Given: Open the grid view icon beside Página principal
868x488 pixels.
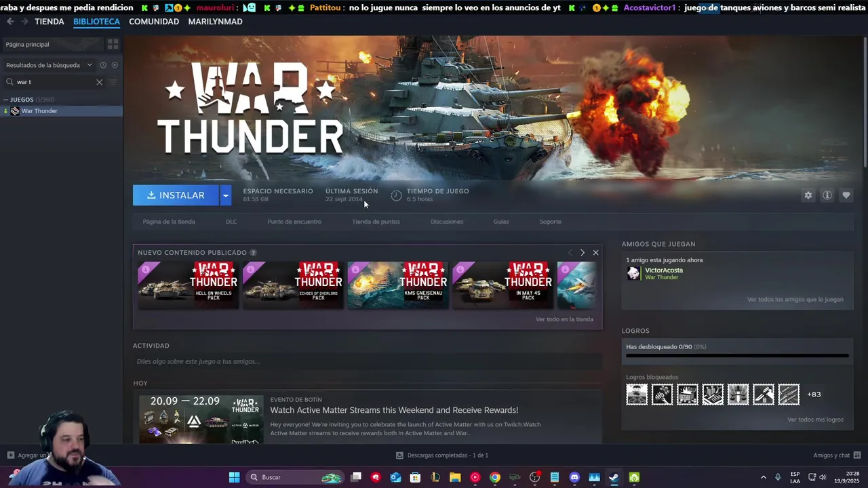Looking at the screenshot, I should (113, 44).
